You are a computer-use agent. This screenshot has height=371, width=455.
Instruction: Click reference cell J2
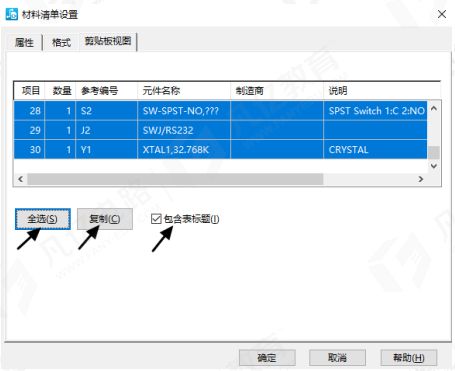click(107, 130)
